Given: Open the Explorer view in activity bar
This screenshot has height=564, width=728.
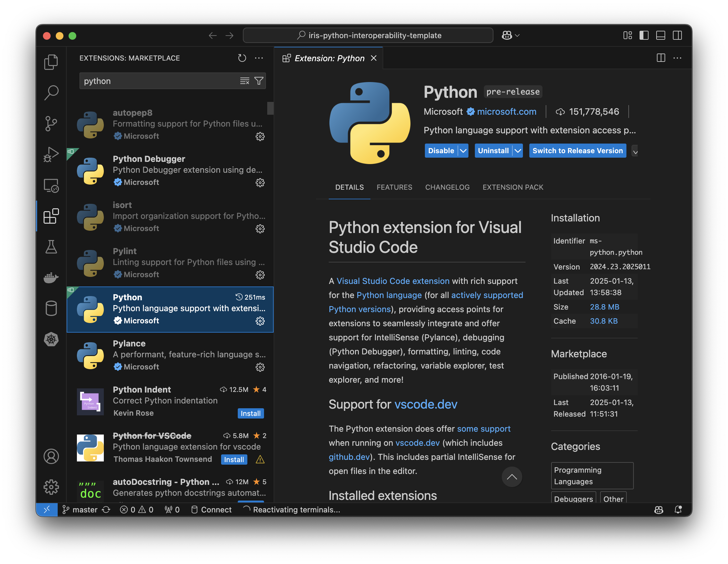Looking at the screenshot, I should 51,62.
